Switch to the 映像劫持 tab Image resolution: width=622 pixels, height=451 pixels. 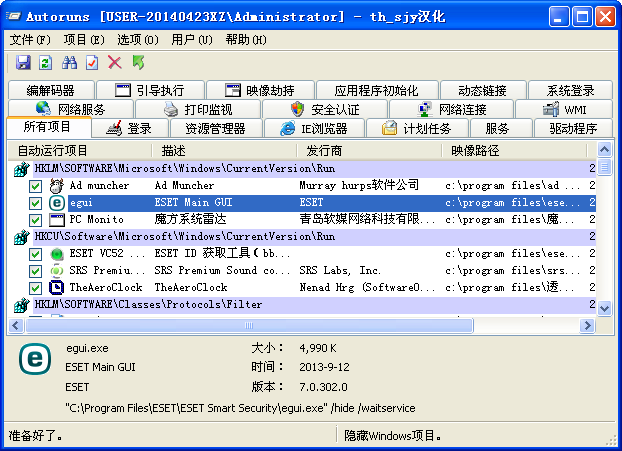coord(260,90)
